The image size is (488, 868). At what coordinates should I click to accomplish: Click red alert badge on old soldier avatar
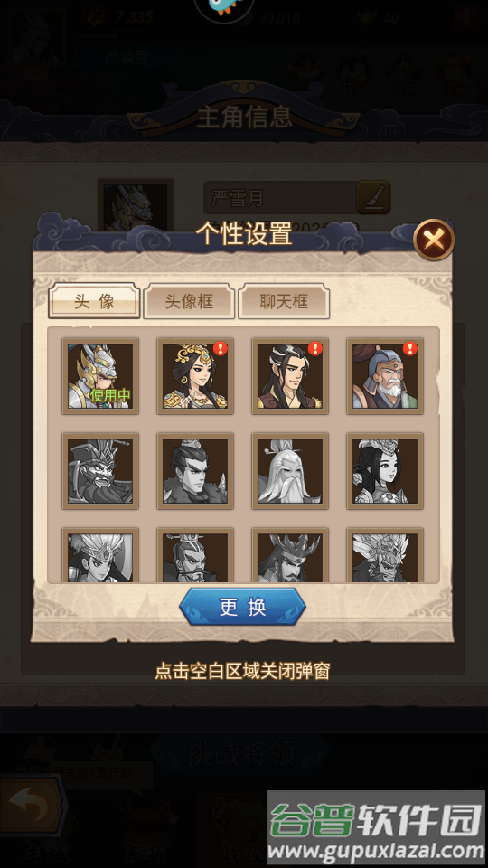point(410,348)
